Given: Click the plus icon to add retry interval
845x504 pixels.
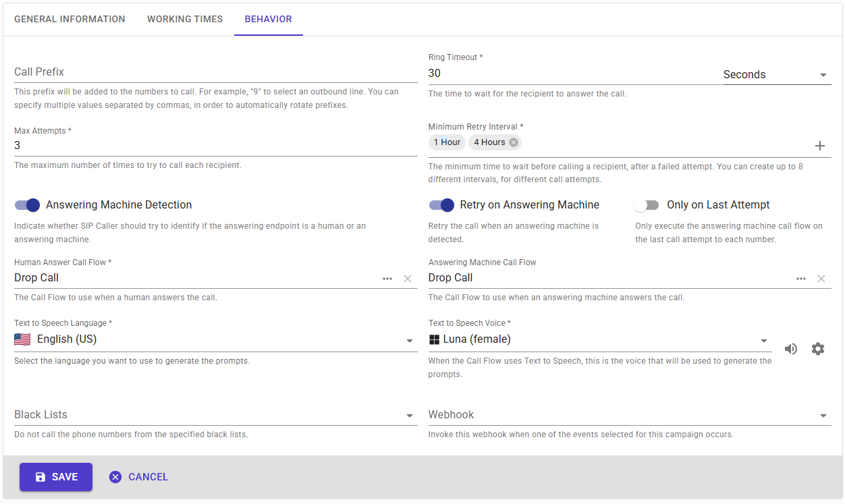Looking at the screenshot, I should [x=820, y=146].
